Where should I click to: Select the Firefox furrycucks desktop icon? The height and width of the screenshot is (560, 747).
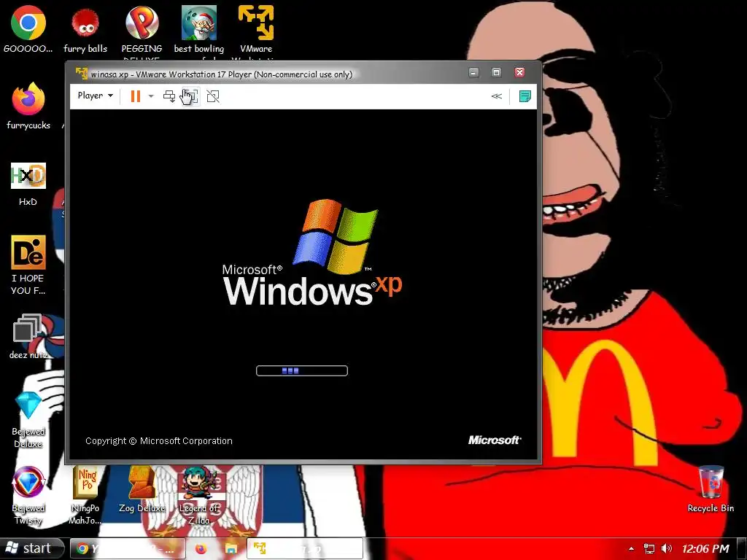[x=28, y=106]
